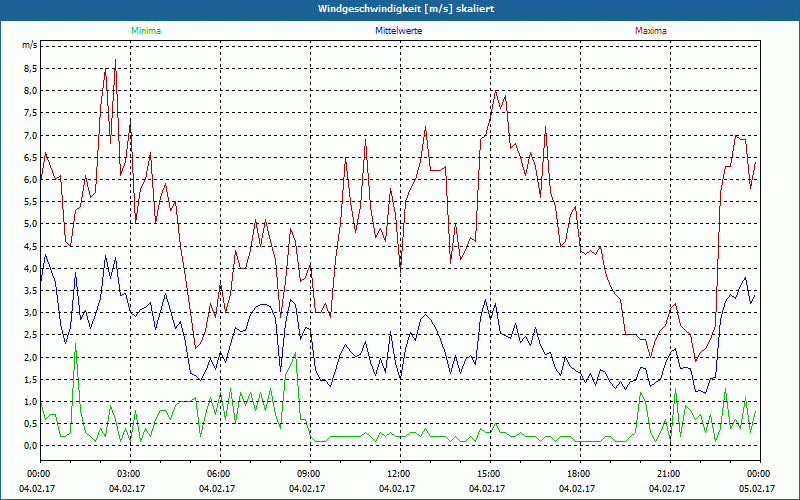Click the y-axis value '0,5'

tap(31, 423)
